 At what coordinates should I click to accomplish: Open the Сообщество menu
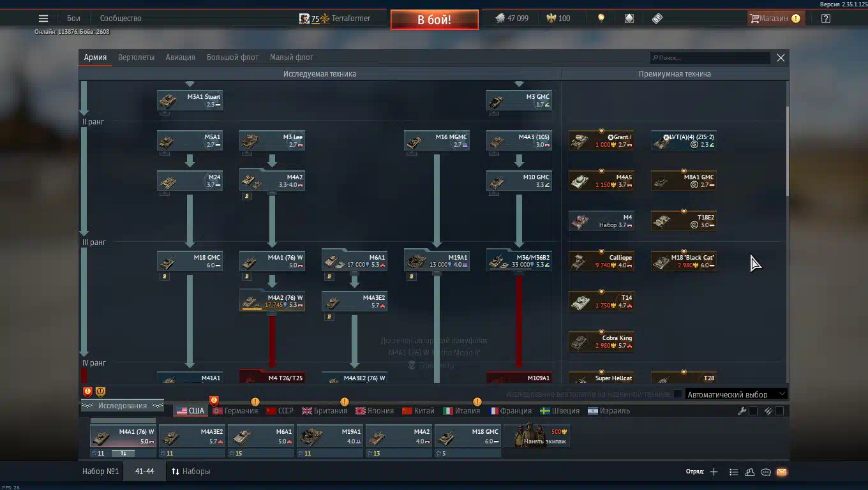[121, 19]
